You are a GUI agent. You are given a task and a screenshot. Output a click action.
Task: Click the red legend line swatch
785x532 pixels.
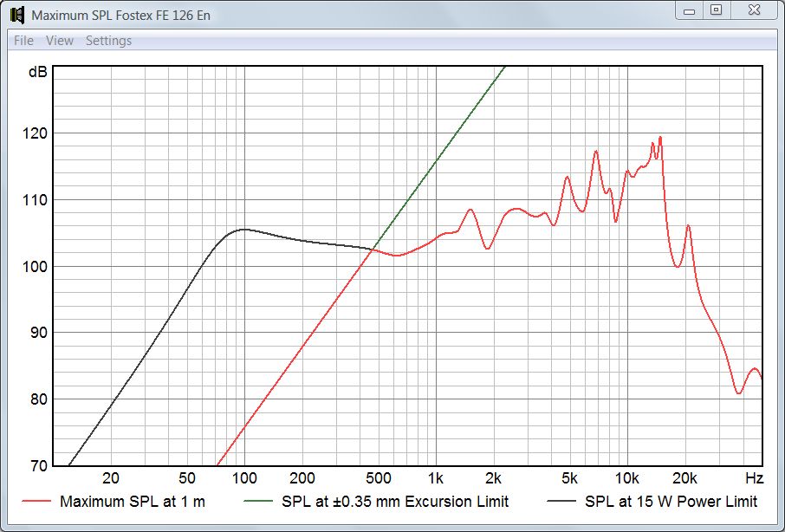36,502
